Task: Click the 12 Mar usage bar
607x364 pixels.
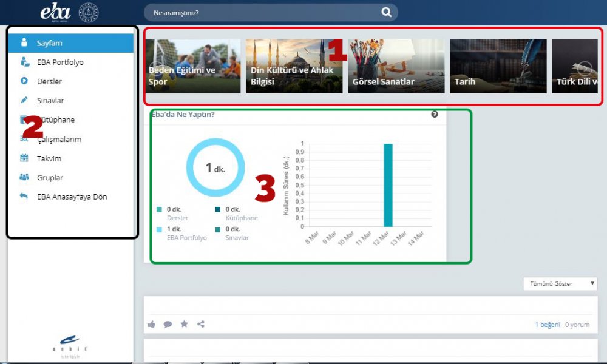Action: point(388,185)
